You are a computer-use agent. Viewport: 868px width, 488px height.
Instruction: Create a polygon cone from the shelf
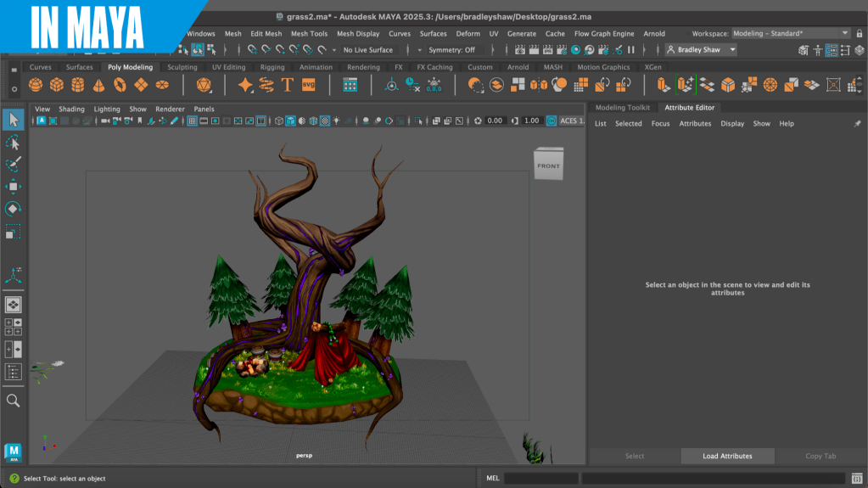point(99,85)
